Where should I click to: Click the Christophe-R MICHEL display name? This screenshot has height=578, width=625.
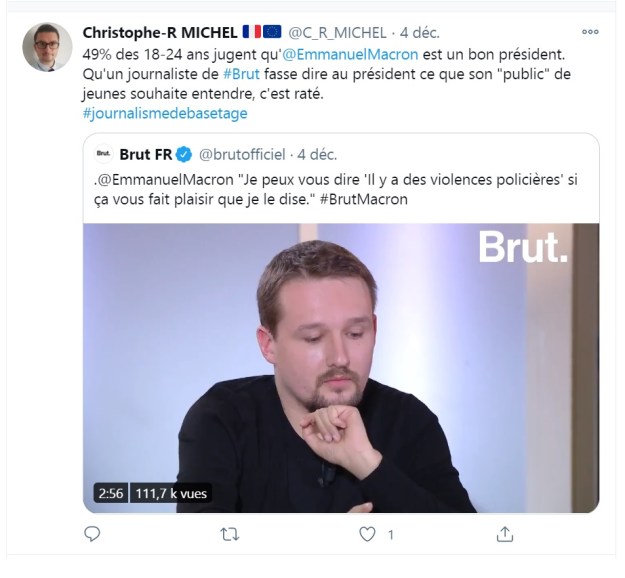coord(159,32)
